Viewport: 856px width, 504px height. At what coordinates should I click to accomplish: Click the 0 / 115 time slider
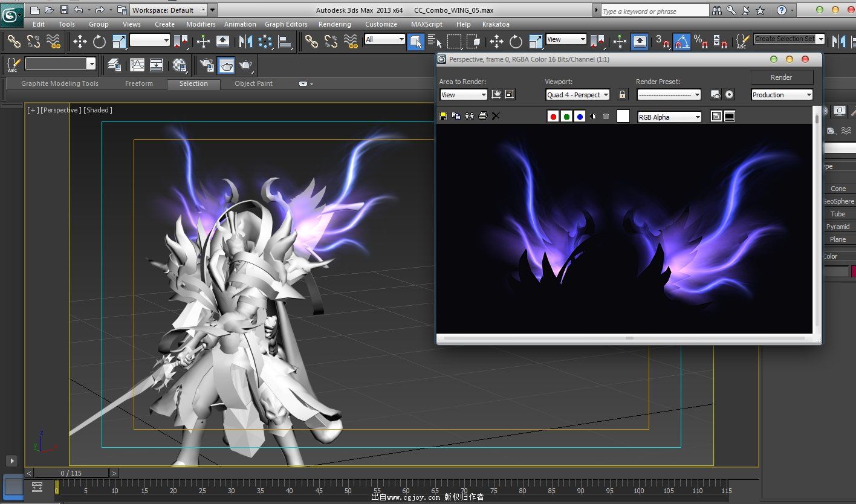coord(71,473)
